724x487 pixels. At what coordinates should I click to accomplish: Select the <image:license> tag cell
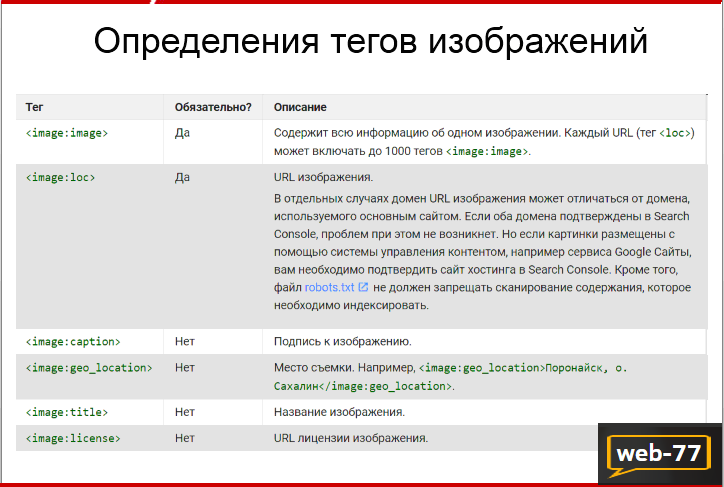73,438
